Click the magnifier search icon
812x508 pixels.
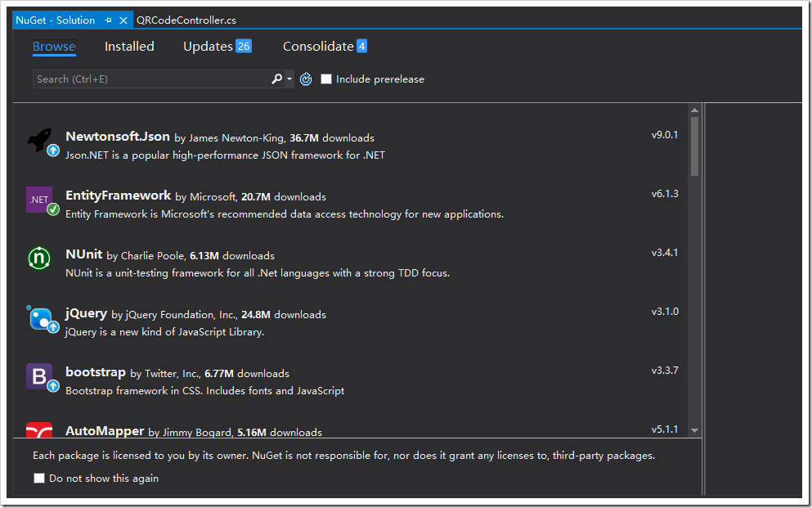point(277,79)
